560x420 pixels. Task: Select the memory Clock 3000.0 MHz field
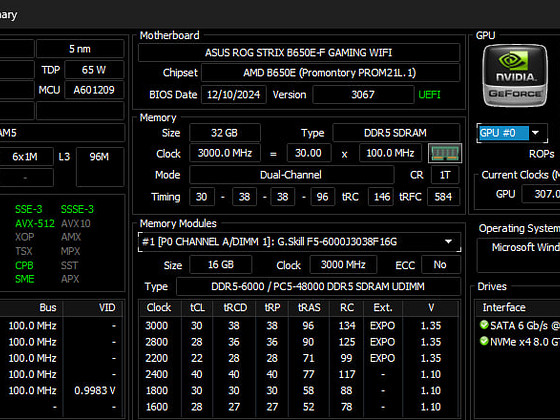225,153
